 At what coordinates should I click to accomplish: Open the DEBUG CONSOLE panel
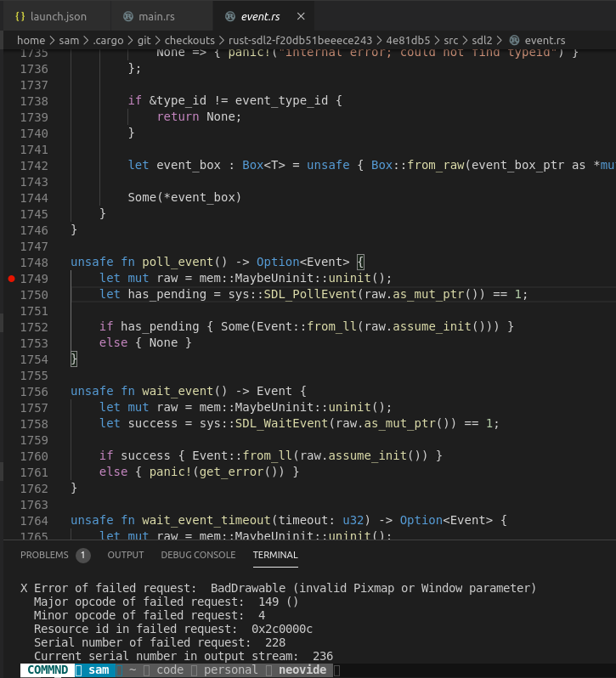[x=198, y=555]
